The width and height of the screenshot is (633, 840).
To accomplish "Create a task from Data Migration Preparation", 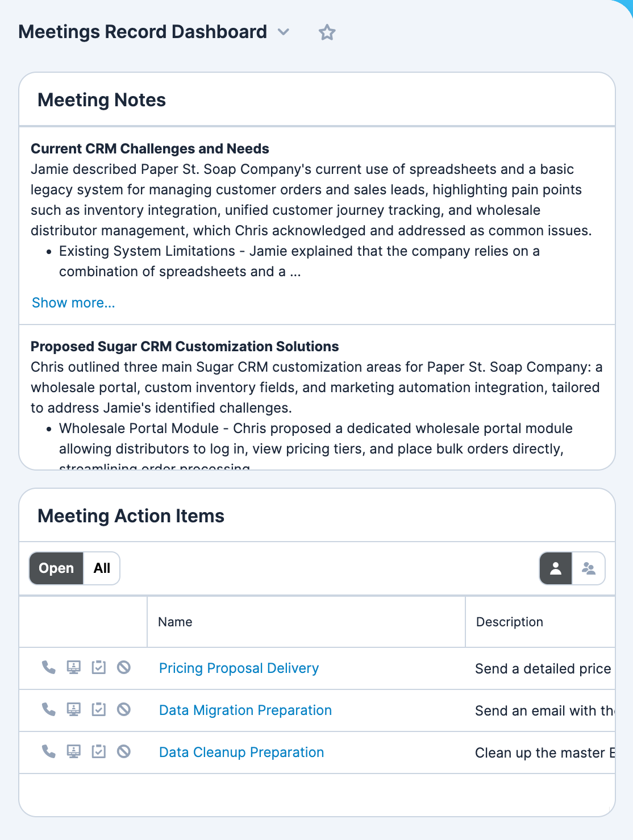I will [x=99, y=710].
